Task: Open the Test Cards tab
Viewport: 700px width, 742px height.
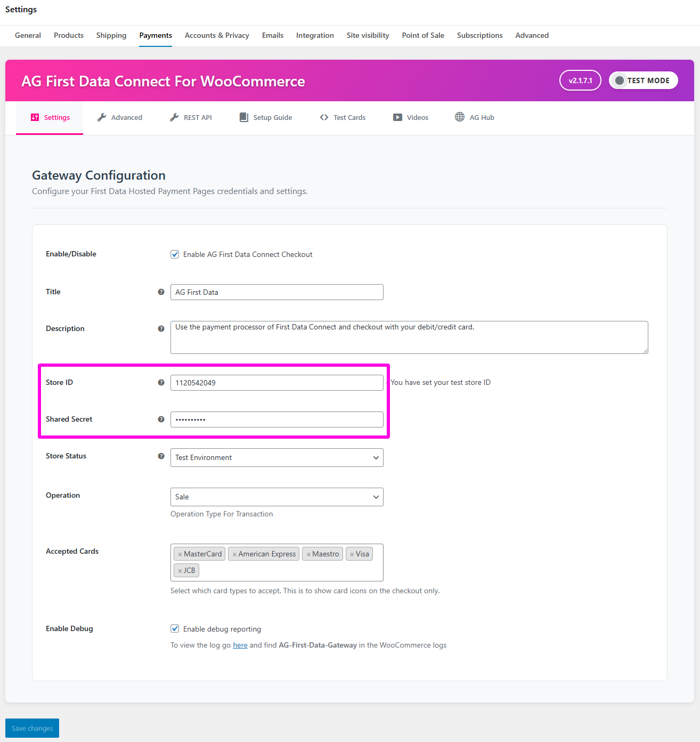Action: pos(343,118)
